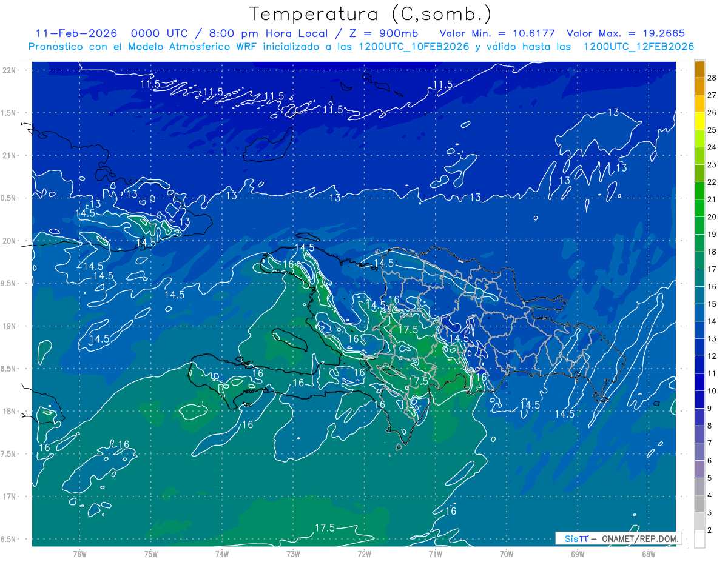Click the 72W longitude axis label
This screenshot has width=728, height=562.
click(x=364, y=554)
